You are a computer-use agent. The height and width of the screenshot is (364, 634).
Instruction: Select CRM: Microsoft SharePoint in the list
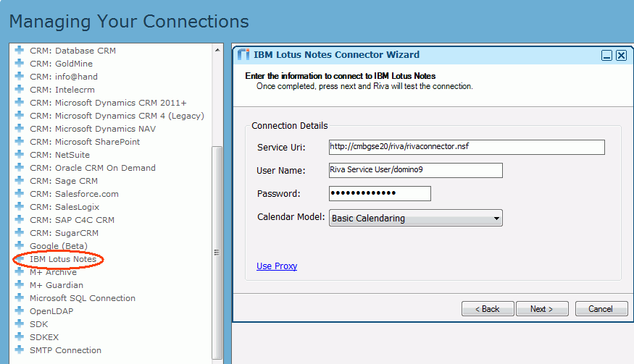point(85,142)
